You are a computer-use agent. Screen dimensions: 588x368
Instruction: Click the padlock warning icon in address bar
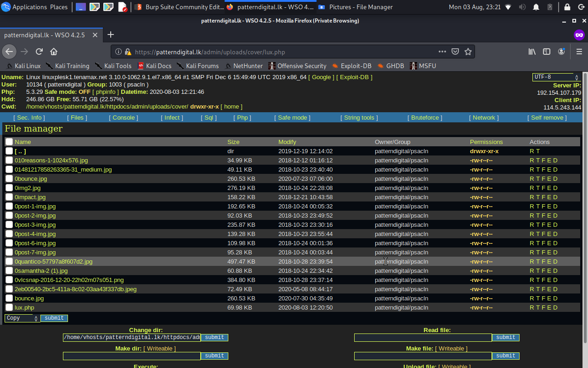(x=128, y=52)
